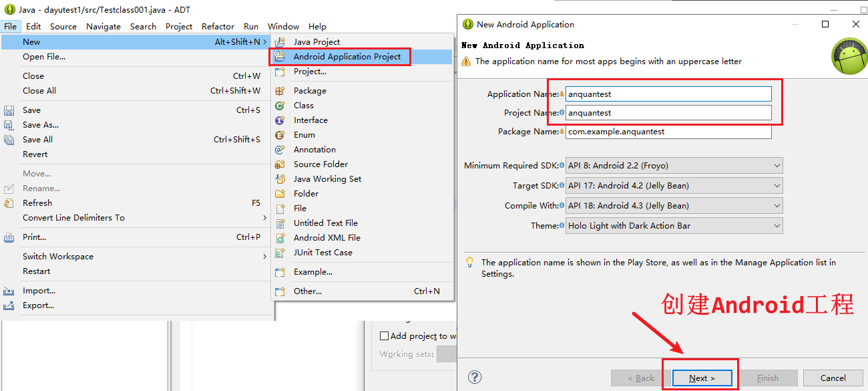Click the Annotation icon

280,150
